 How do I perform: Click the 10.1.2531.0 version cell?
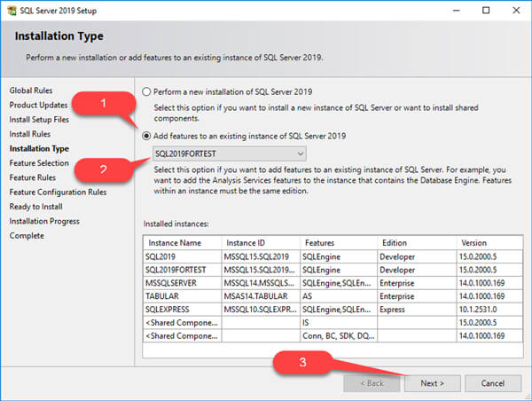click(x=489, y=310)
